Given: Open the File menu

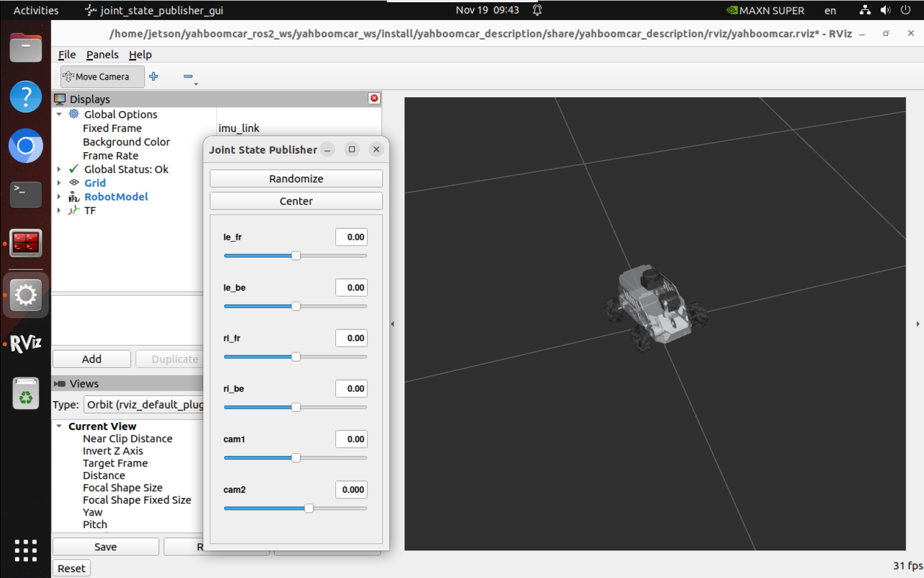Looking at the screenshot, I should click(x=67, y=54).
